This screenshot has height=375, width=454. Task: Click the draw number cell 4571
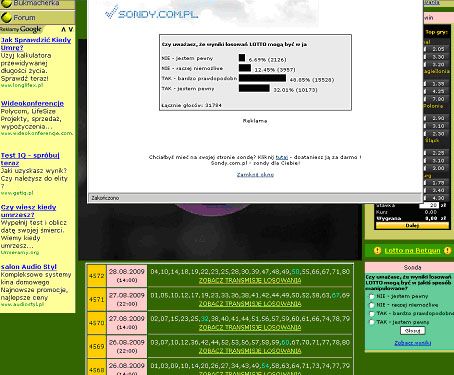pos(97,299)
